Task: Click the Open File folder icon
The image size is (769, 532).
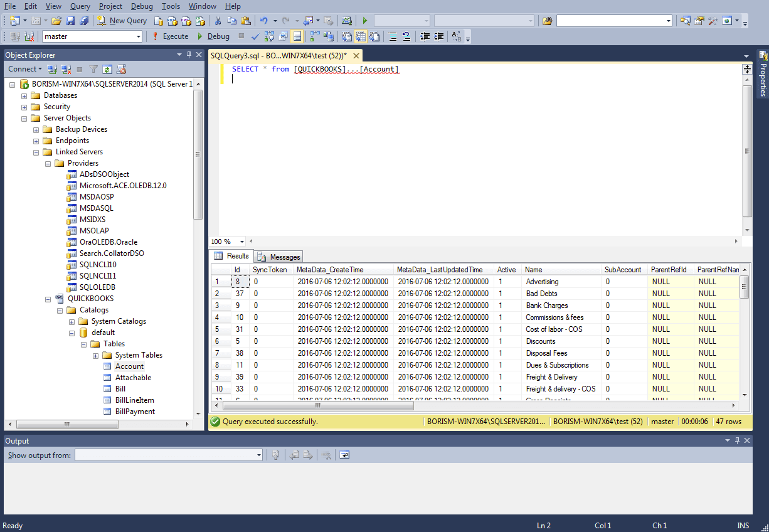Action: (56, 21)
